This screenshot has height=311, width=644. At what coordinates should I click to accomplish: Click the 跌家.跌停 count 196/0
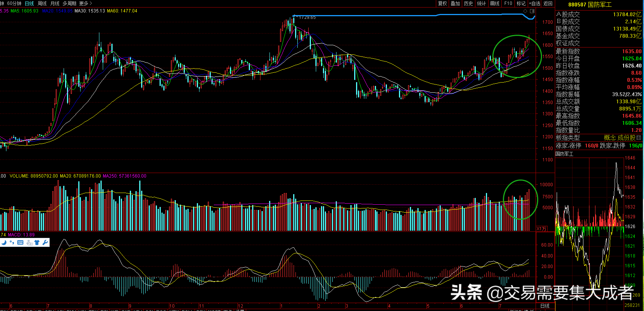tap(635, 146)
